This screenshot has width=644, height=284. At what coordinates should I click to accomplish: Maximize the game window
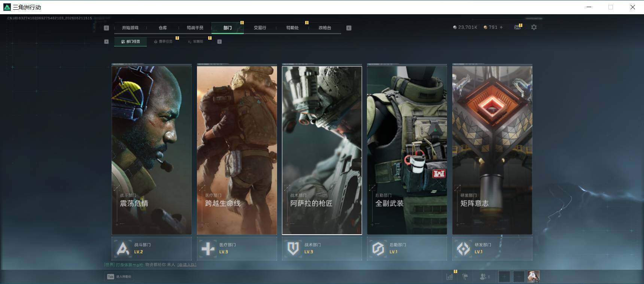[x=611, y=7]
